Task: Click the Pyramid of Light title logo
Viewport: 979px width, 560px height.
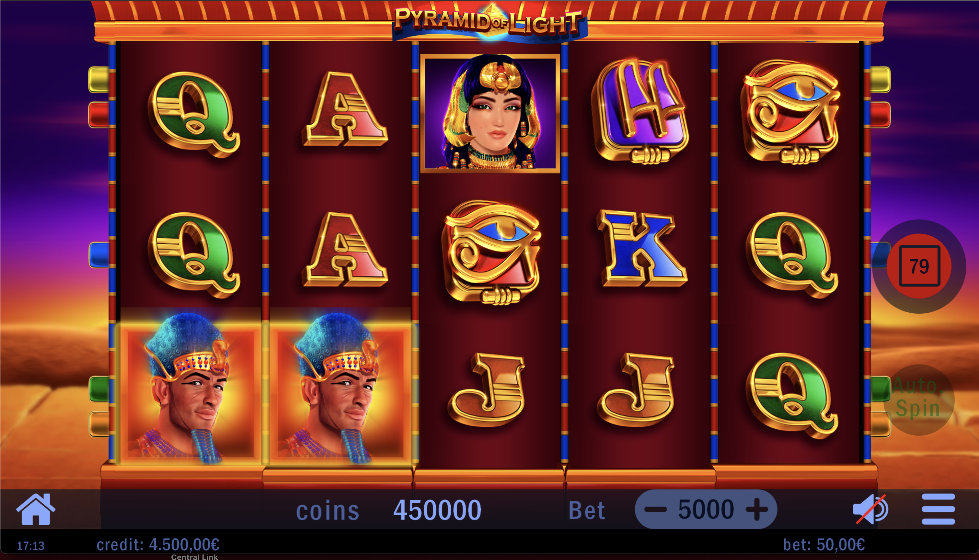Action: (489, 22)
